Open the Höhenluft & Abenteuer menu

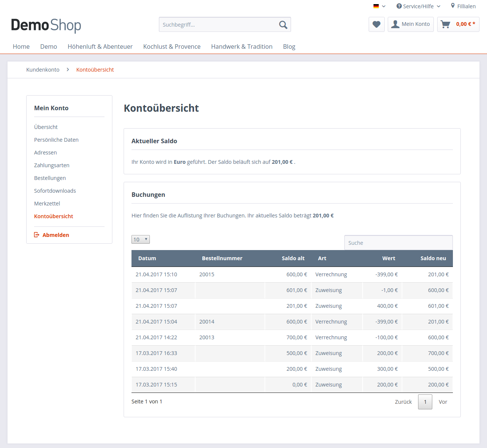(100, 46)
